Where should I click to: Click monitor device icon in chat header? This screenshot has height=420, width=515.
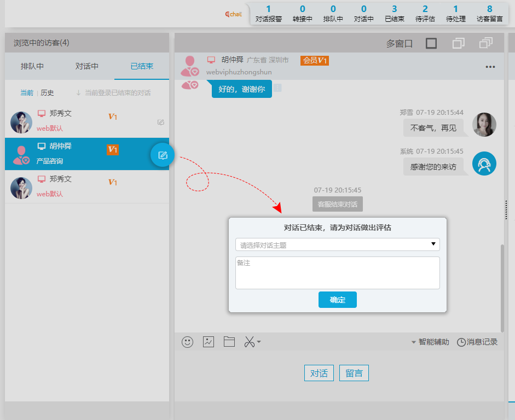pos(211,60)
